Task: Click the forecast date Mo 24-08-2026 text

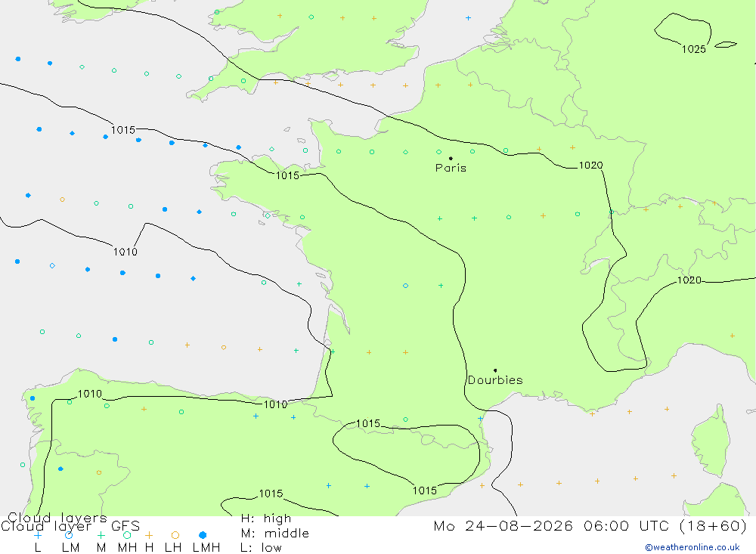Action: coord(503,525)
